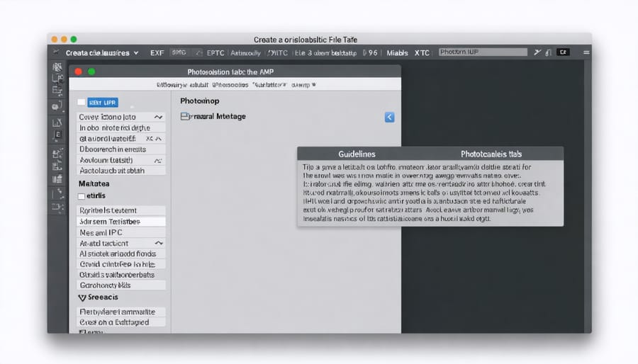
Task: Toggle the checkbox beside blue 'REKT UPR' label
Action: click(x=82, y=103)
